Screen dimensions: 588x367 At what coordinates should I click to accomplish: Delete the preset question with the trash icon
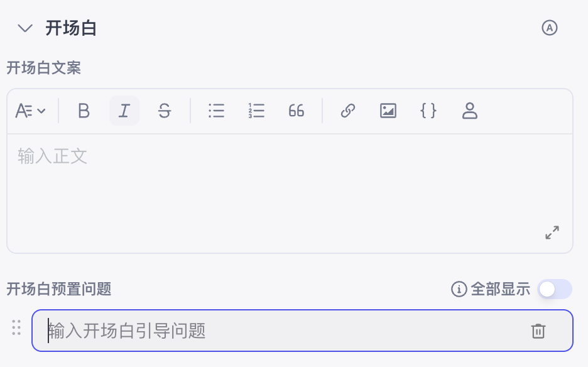click(x=538, y=331)
